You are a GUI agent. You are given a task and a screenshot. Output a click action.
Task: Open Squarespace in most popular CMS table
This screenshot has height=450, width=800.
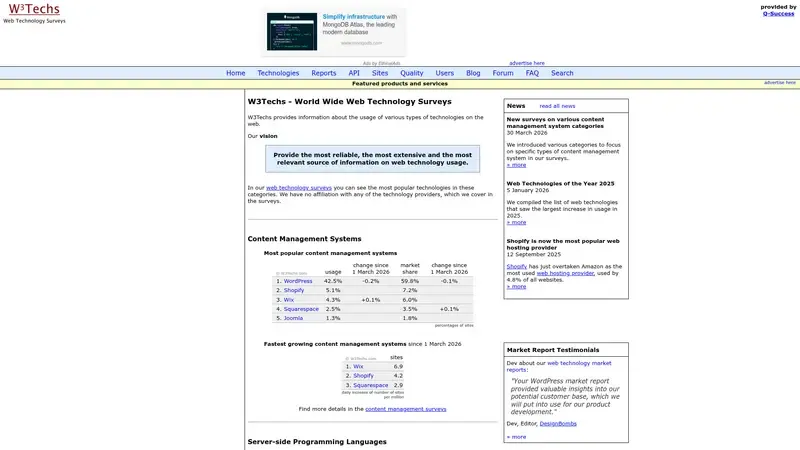[x=301, y=309]
